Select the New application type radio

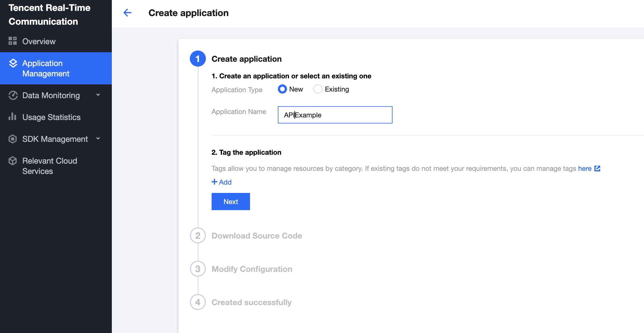[282, 89]
